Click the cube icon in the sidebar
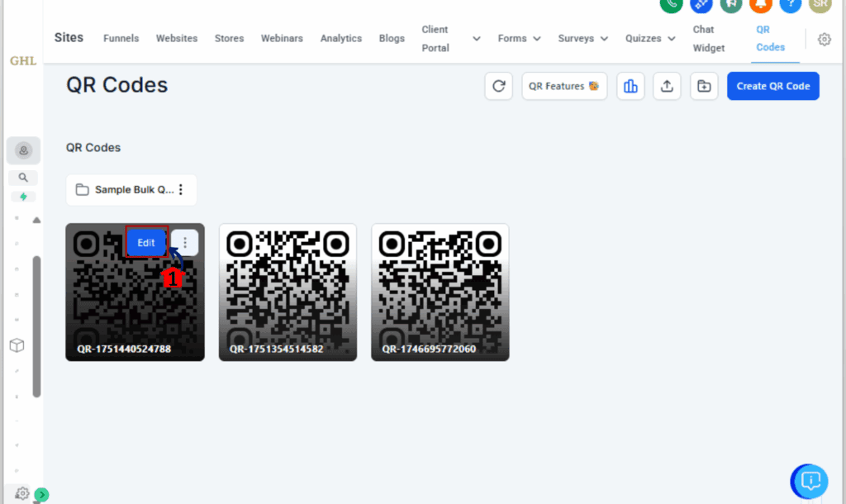Screen dimensions: 846x504 (x=17, y=345)
